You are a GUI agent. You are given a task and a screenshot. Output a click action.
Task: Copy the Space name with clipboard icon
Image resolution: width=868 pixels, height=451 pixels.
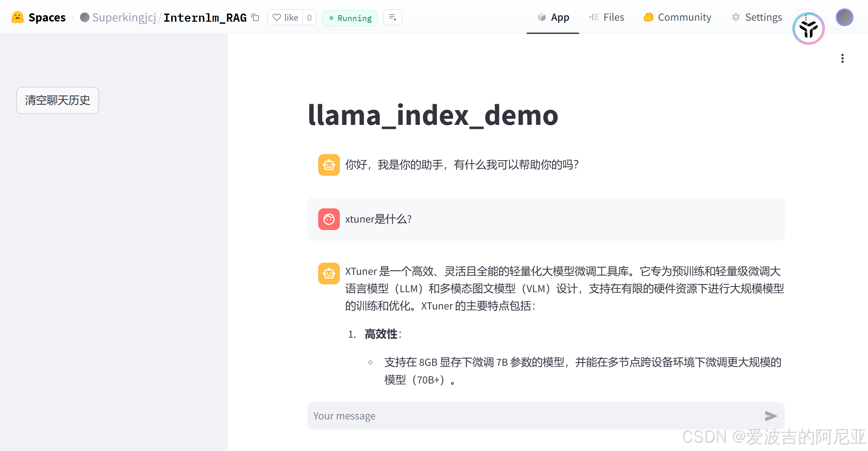[x=255, y=17]
